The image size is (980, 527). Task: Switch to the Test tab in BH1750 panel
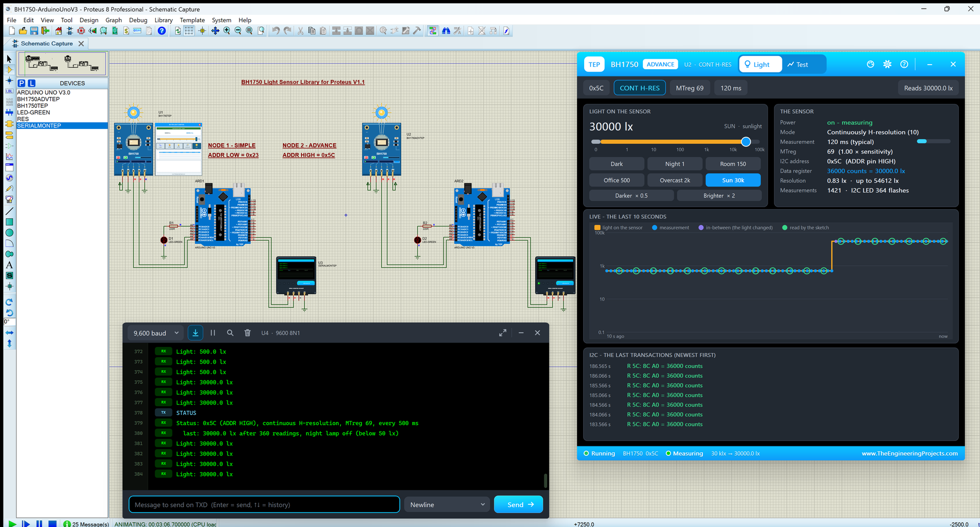tap(798, 64)
